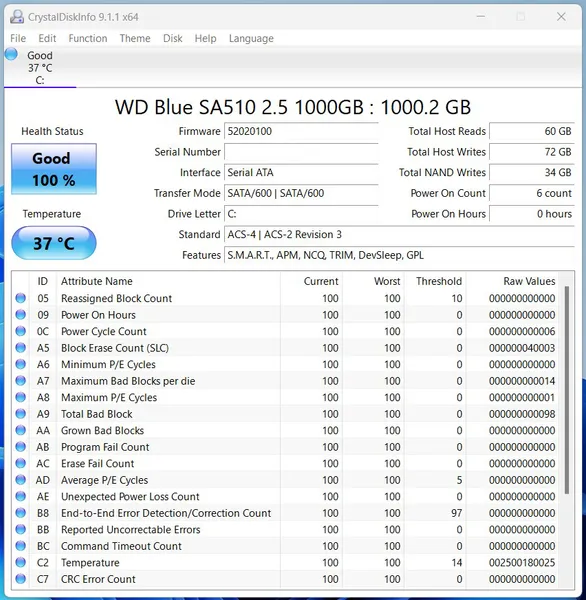
Task: Click status orb for Power On Hours attribute row
Action: click(x=21, y=314)
